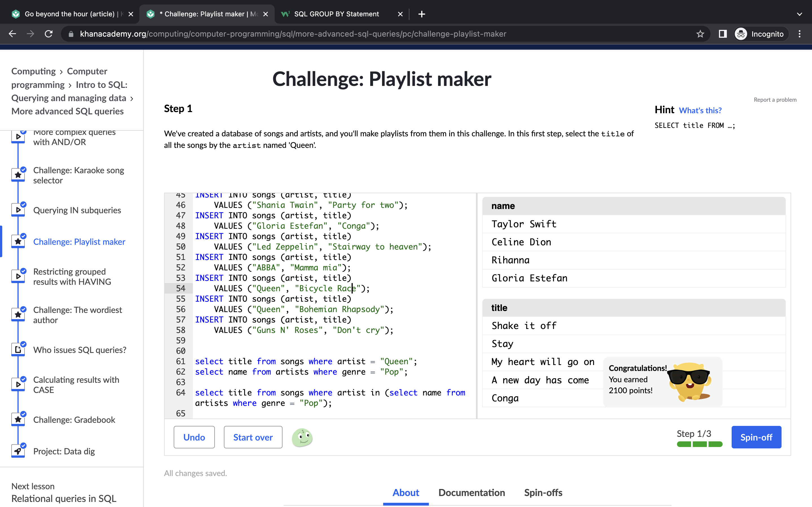This screenshot has height=507, width=812.
Task: Click the play icon for Querying IN subqueries
Action: (18, 209)
